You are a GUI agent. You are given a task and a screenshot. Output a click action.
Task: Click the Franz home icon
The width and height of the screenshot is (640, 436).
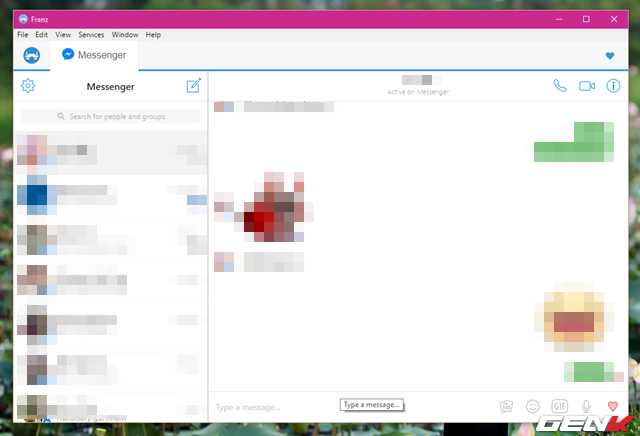[32, 55]
